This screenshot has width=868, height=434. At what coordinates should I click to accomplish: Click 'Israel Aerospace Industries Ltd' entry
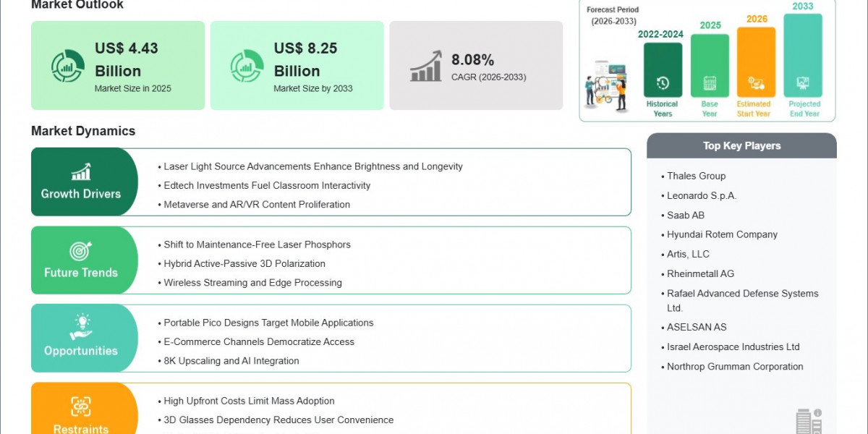click(x=733, y=346)
